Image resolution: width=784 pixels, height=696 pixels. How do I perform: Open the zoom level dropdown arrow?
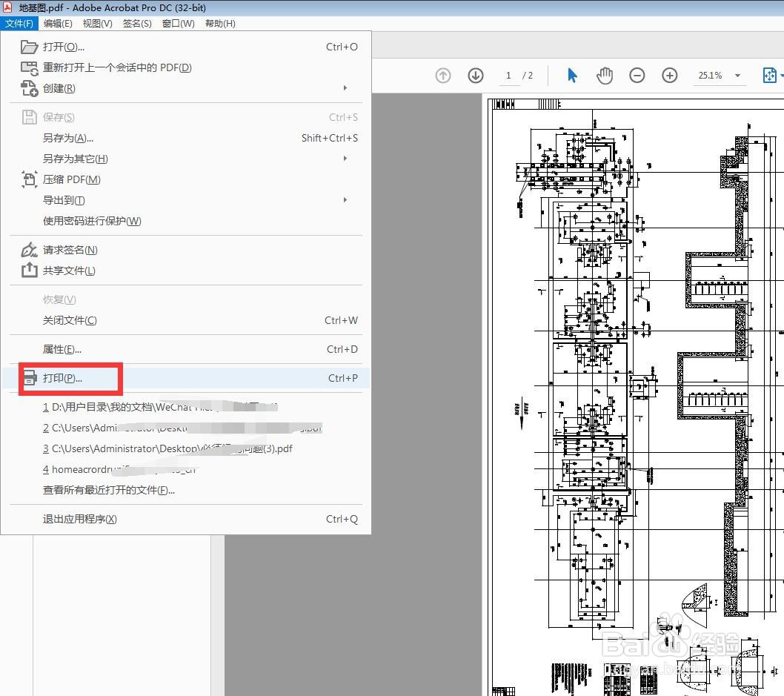[737, 76]
